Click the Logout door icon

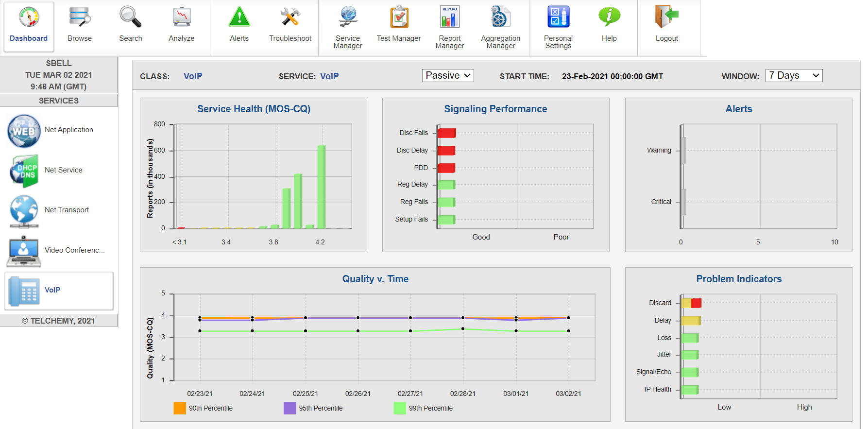(x=666, y=17)
